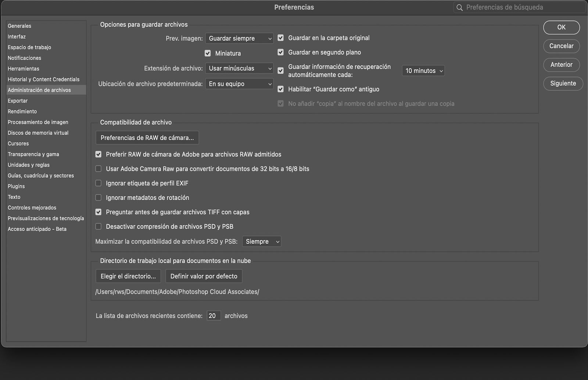
Task: Click the Preferencias de RAW de cámara button
Action: [147, 137]
